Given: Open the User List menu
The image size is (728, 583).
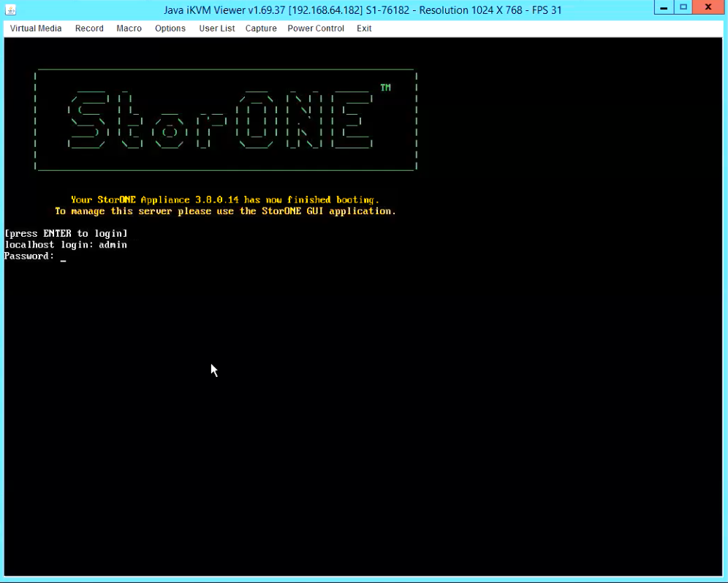Looking at the screenshot, I should pos(217,28).
